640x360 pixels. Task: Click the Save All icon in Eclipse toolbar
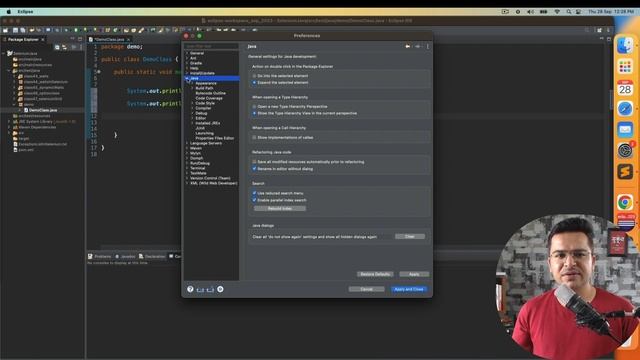click(x=23, y=30)
